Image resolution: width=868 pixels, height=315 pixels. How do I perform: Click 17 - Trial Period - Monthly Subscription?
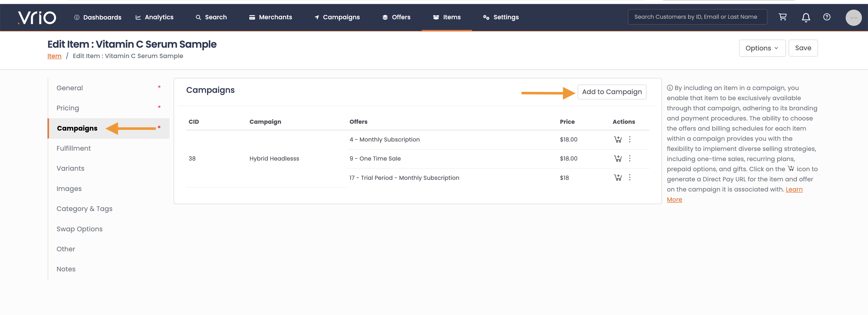[404, 178]
